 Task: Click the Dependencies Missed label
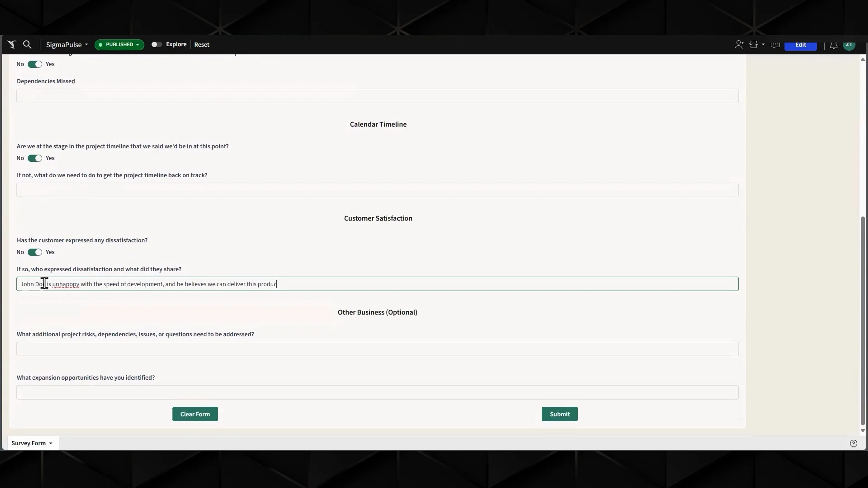[x=46, y=81]
